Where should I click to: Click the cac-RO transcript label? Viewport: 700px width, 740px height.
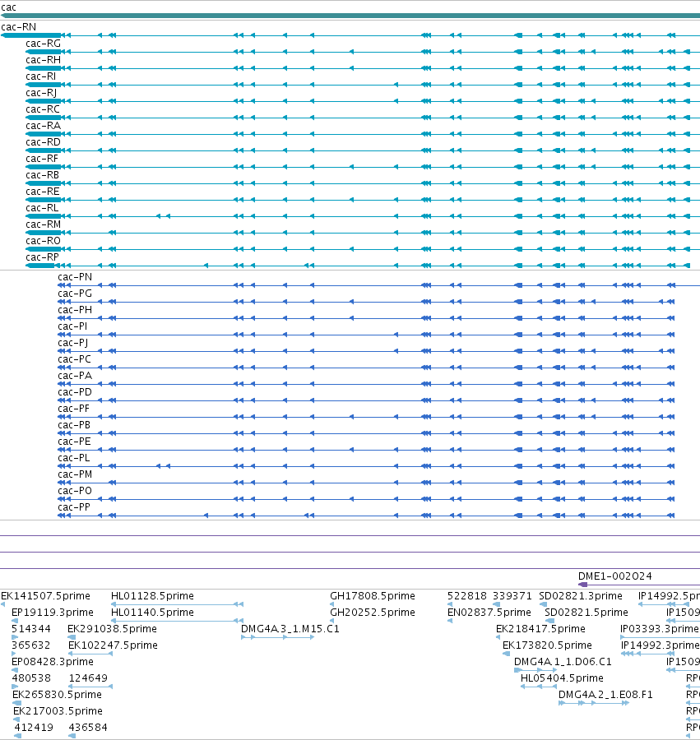point(43,241)
